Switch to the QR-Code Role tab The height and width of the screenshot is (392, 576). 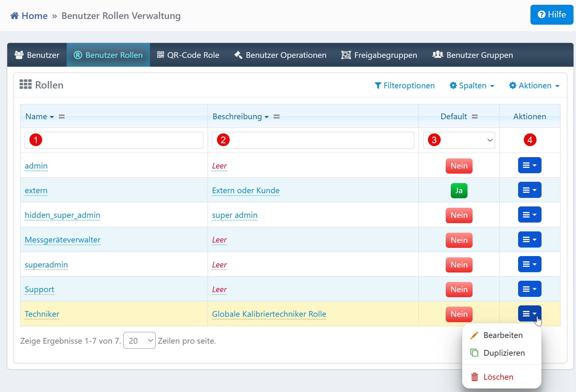point(188,55)
